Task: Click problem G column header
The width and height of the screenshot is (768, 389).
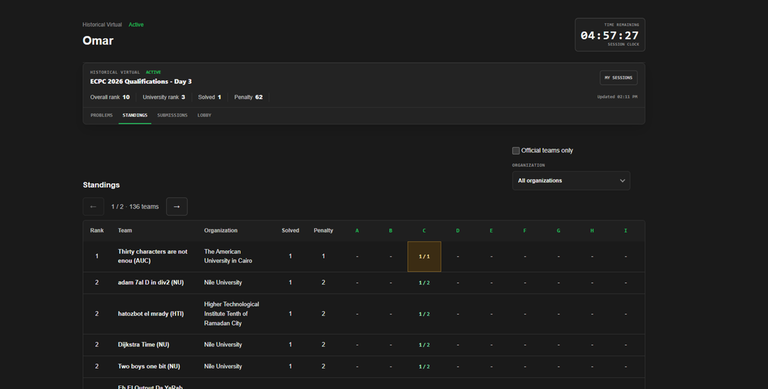Action: (558, 230)
